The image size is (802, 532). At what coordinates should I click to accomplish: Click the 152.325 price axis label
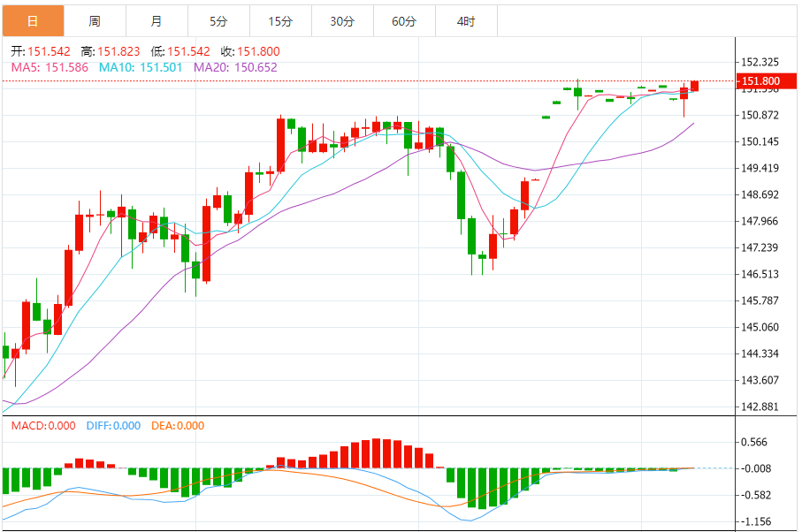click(760, 62)
